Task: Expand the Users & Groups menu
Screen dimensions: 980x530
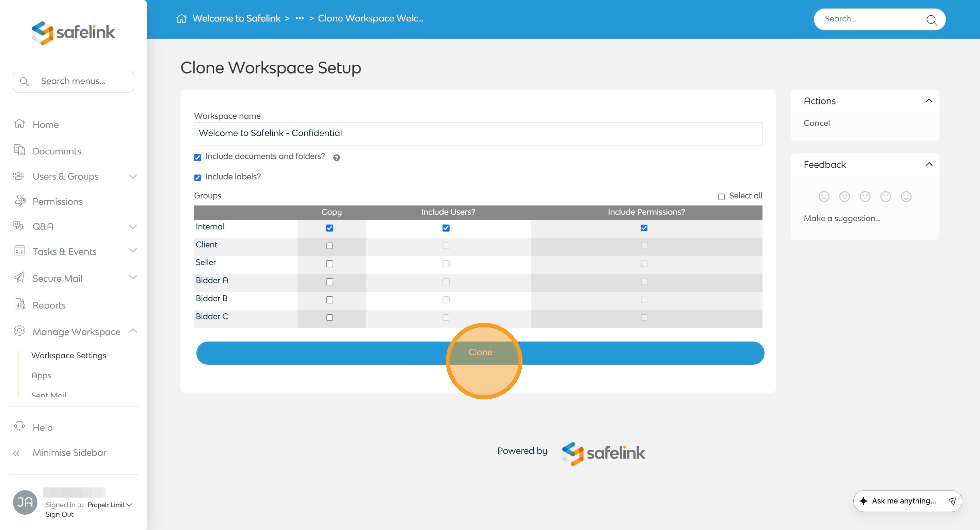Action: pos(132,177)
